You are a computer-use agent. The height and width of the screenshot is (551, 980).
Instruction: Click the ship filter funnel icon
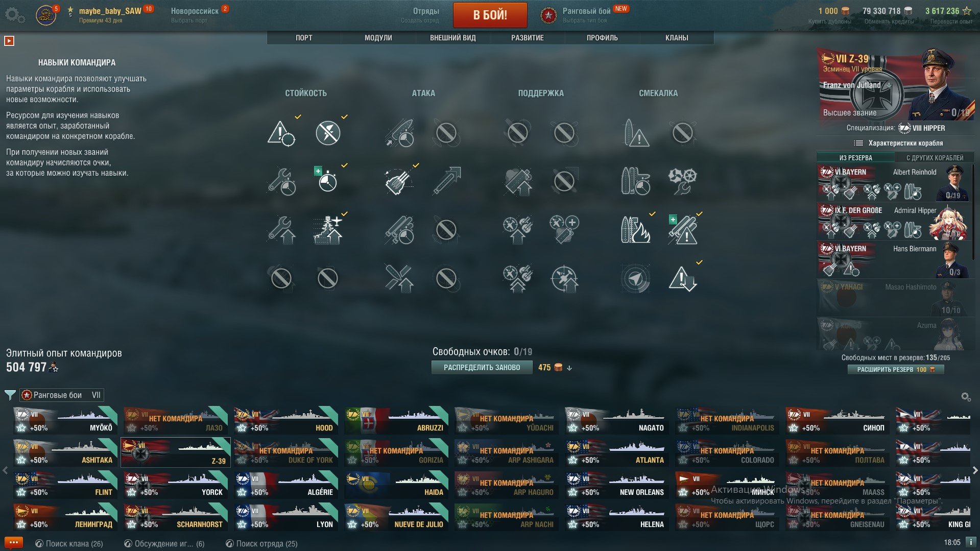point(10,395)
